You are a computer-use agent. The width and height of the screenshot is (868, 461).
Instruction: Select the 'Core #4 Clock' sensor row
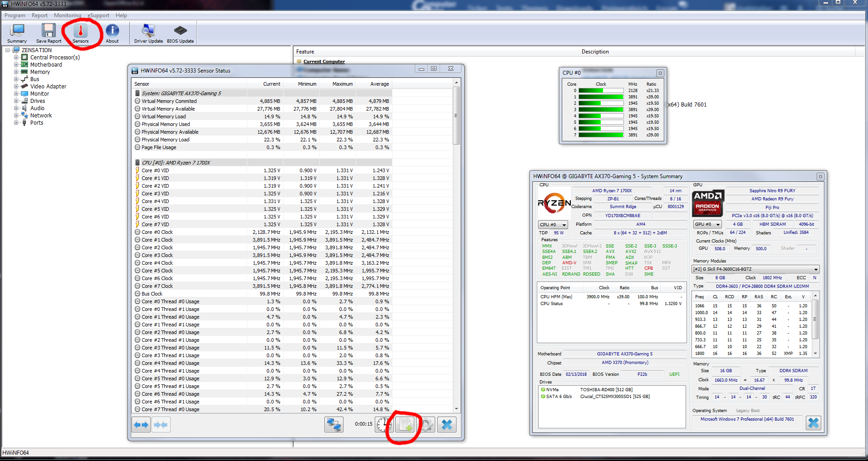(262, 263)
